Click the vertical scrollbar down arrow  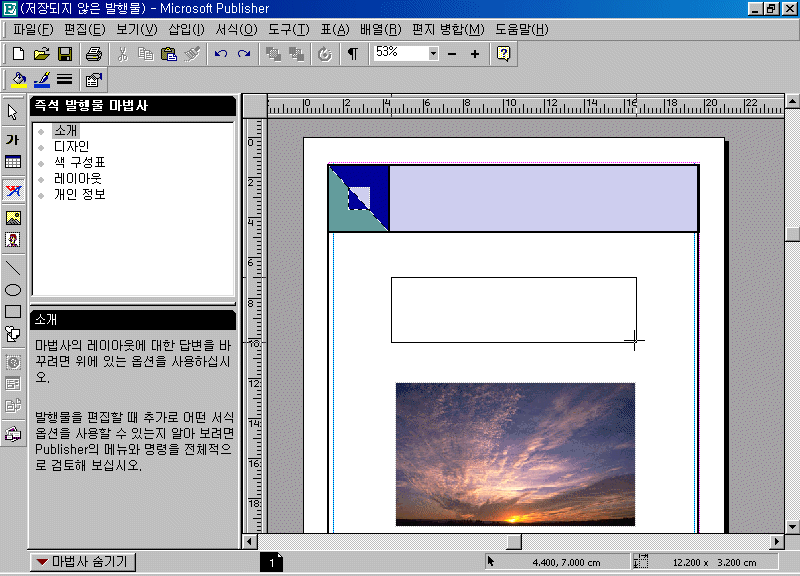(x=792, y=526)
